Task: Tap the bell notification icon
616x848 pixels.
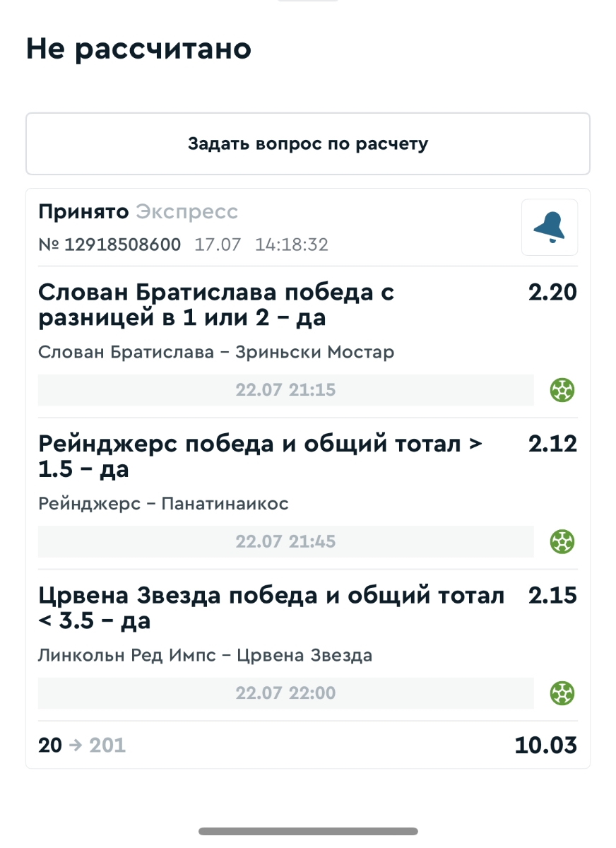Action: click(x=550, y=228)
